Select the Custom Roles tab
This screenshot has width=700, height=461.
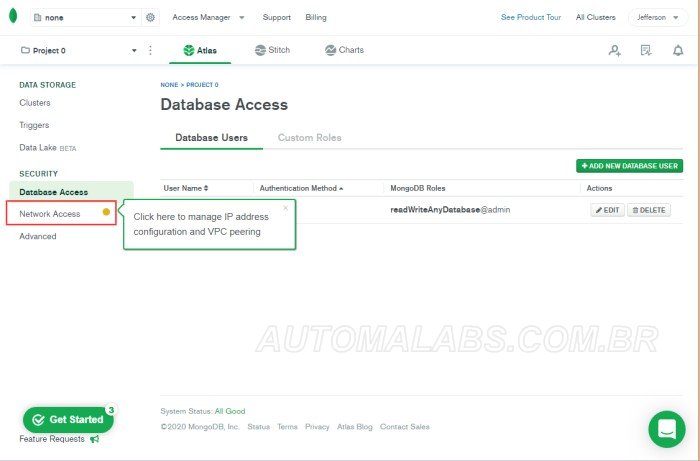click(x=309, y=137)
